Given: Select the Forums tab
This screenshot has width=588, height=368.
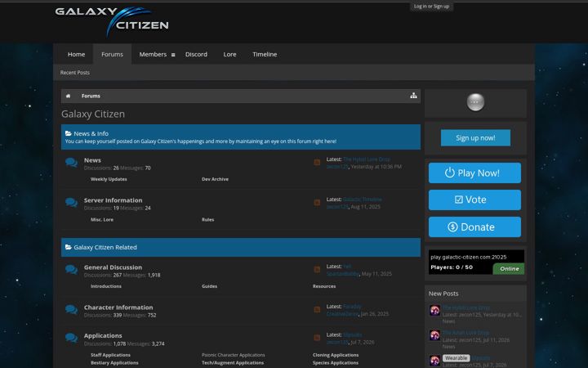Looking at the screenshot, I should tap(112, 54).
